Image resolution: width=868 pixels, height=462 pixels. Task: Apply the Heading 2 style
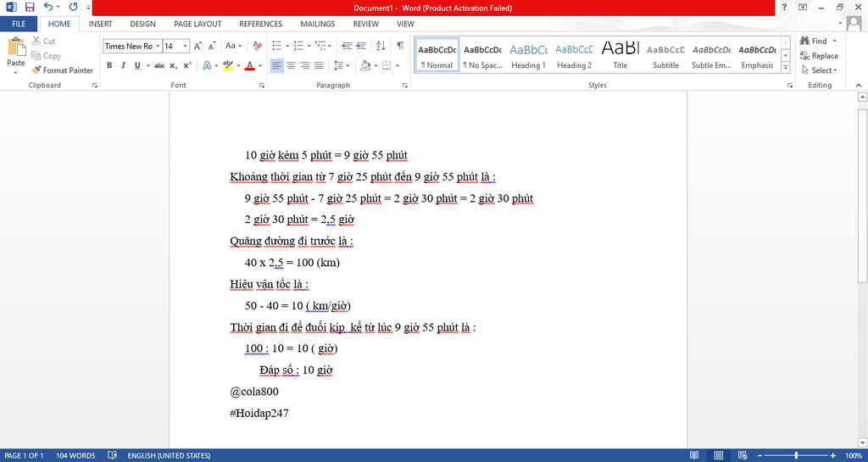[x=574, y=55]
